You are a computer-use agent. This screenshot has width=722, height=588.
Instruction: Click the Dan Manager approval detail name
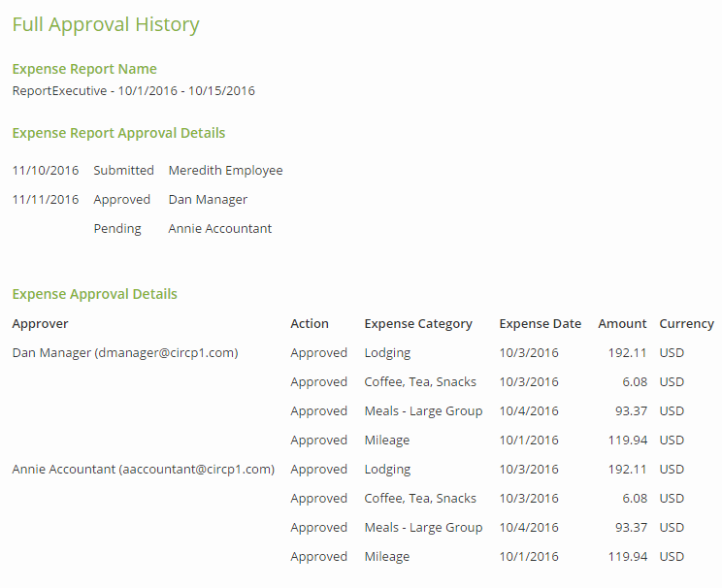pyautogui.click(x=208, y=200)
